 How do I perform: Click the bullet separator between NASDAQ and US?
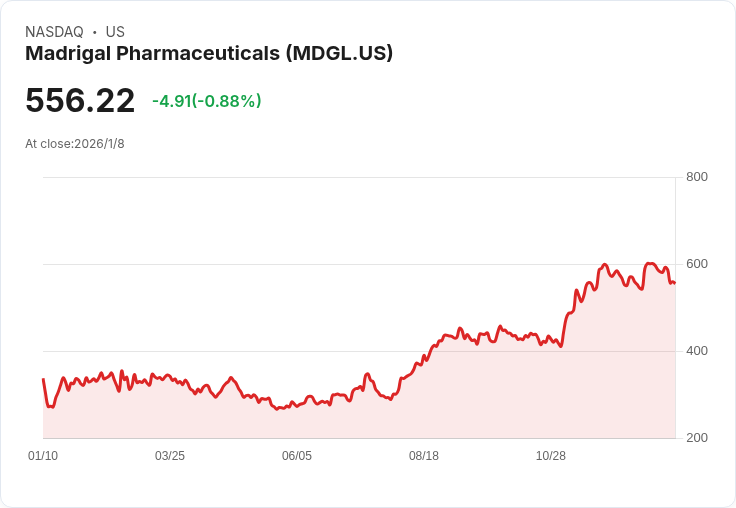pos(94,32)
